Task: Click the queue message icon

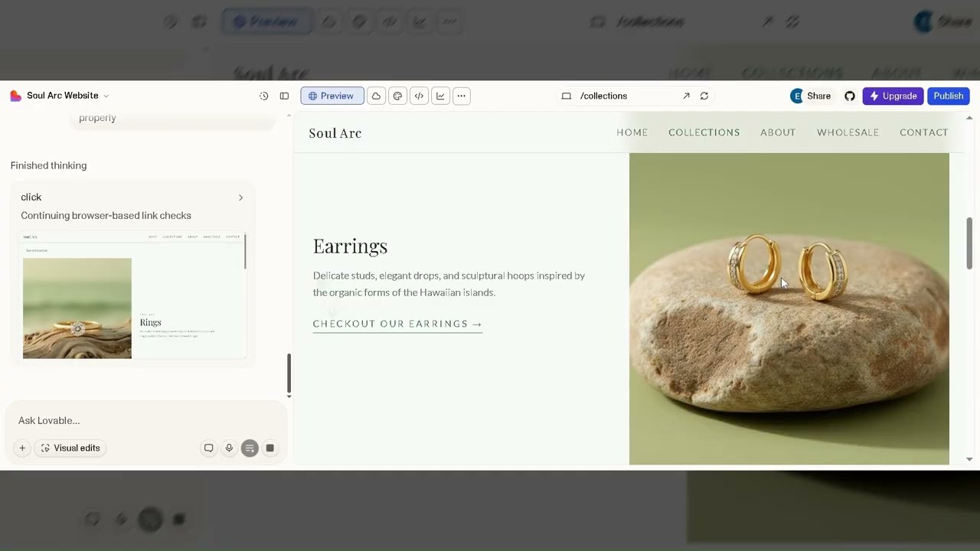Action: pyautogui.click(x=250, y=448)
